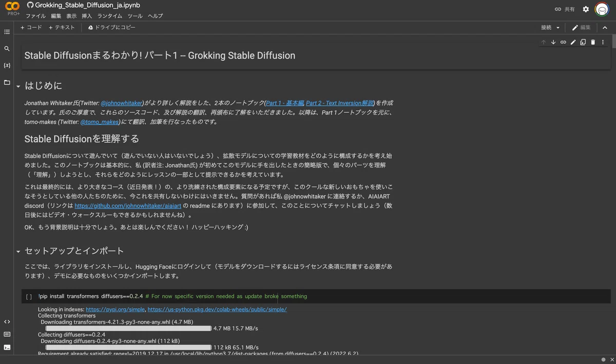This screenshot has height=364, width=616.
Task: Open the terminal icon at bottom left
Action: 7,347
